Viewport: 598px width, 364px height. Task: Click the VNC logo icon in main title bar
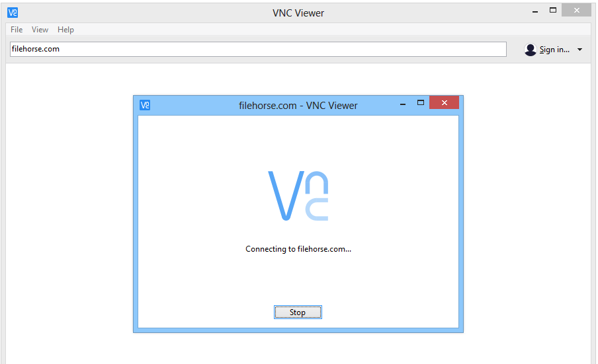tap(13, 13)
